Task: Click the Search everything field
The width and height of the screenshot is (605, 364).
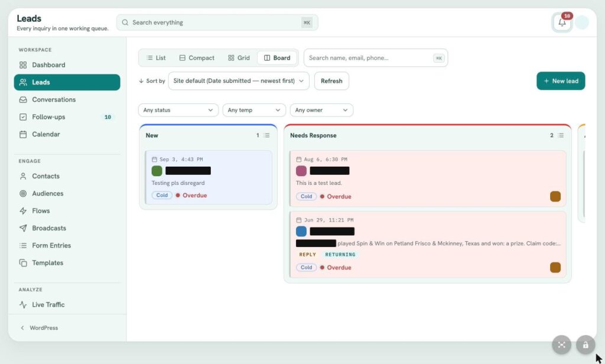Action: click(217, 22)
